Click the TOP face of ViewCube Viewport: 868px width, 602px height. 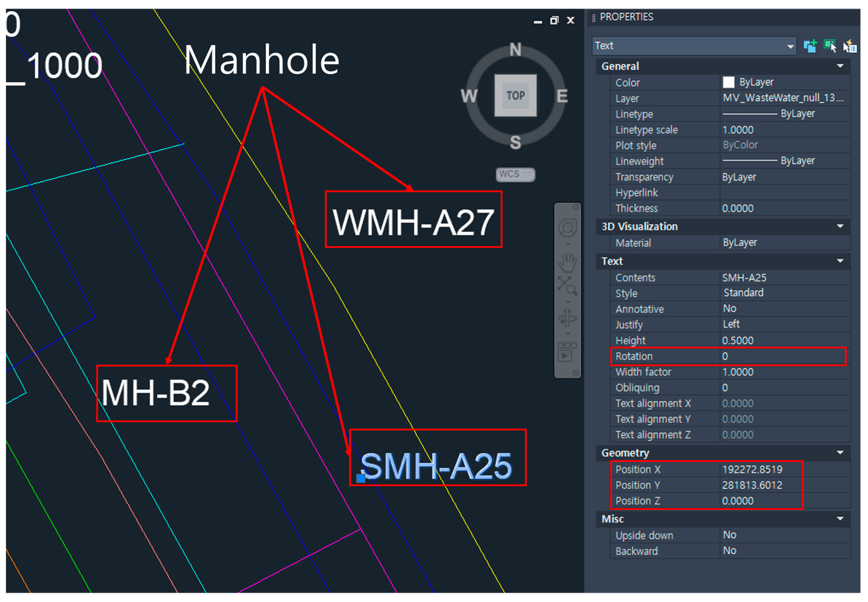coord(516,95)
